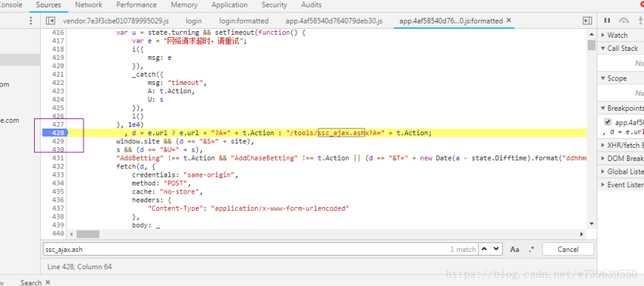644x286 pixels.
Task: Toggle case-sensitive search Aa
Action: tap(514, 250)
